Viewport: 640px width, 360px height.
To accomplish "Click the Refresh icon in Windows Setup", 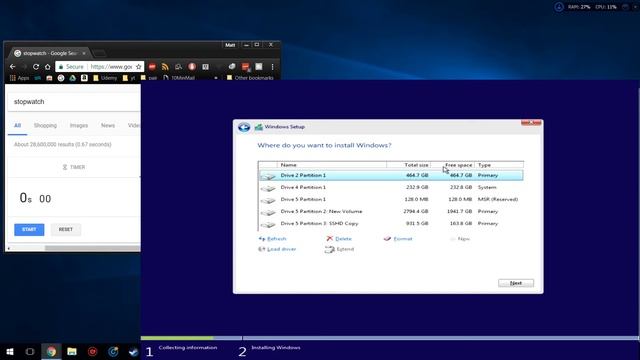I will coord(262,239).
